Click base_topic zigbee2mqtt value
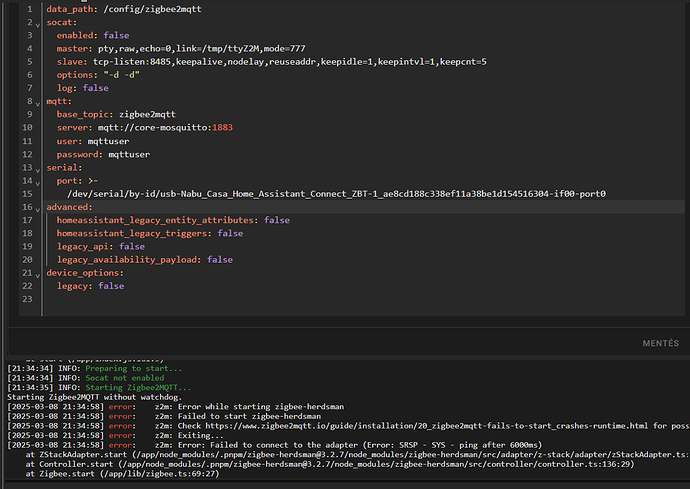The image size is (690, 489). pyautogui.click(x=147, y=115)
